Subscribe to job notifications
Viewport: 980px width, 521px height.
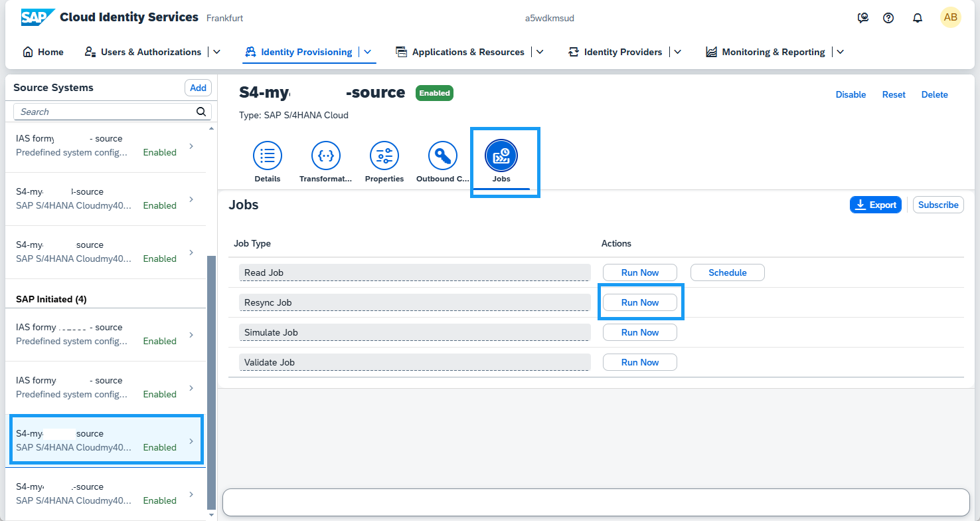click(x=938, y=205)
